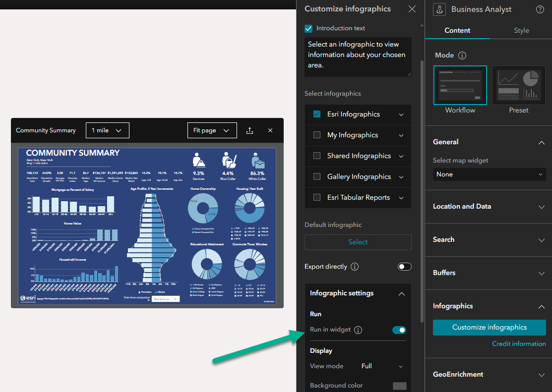This screenshot has width=552, height=392.
Task: Click the Customize infographics button
Action: (x=490, y=327)
